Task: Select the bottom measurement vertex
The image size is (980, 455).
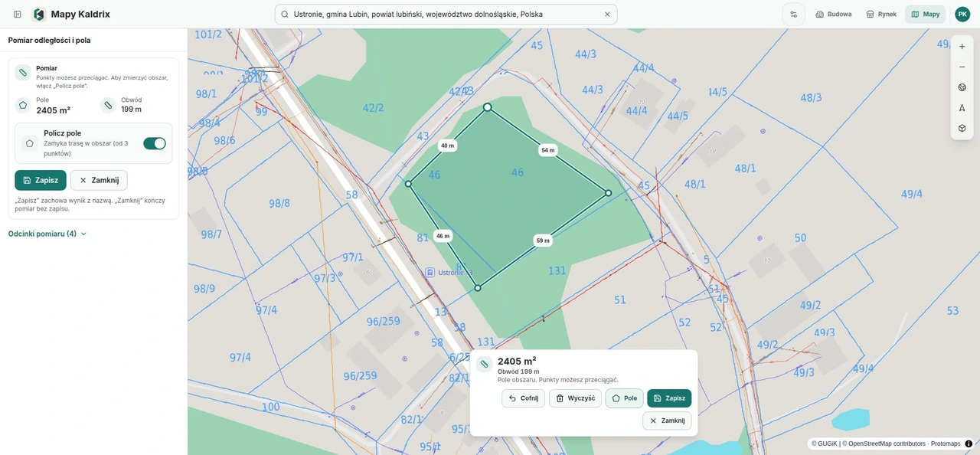Action: pos(478,288)
